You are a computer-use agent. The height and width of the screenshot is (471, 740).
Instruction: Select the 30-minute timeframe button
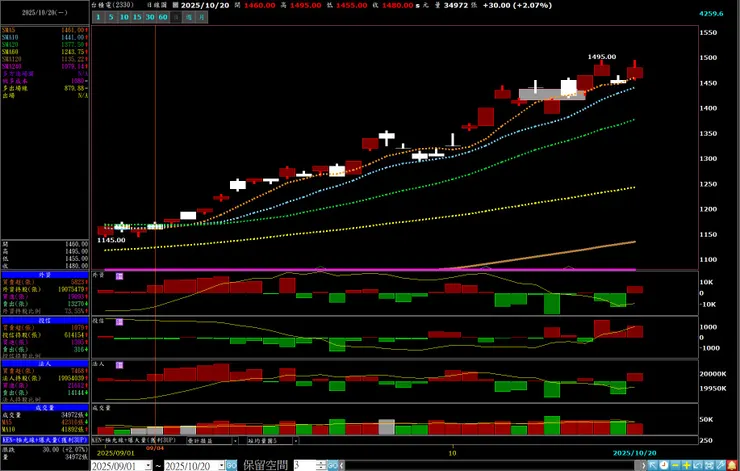pos(150,17)
